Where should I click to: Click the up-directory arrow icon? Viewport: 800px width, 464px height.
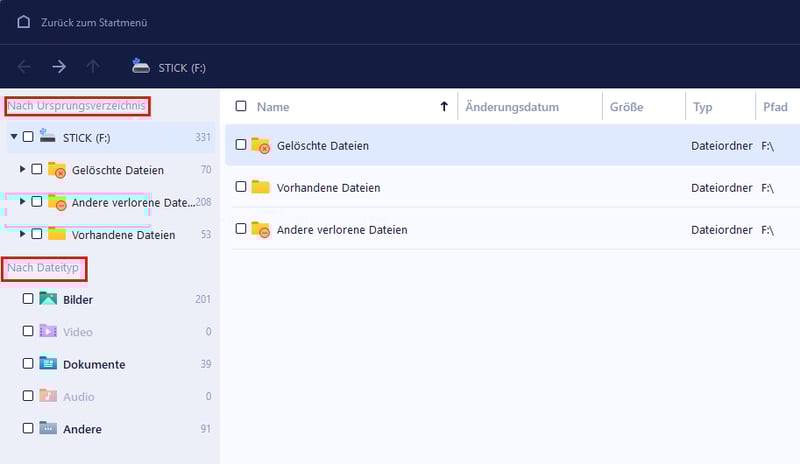click(x=93, y=67)
